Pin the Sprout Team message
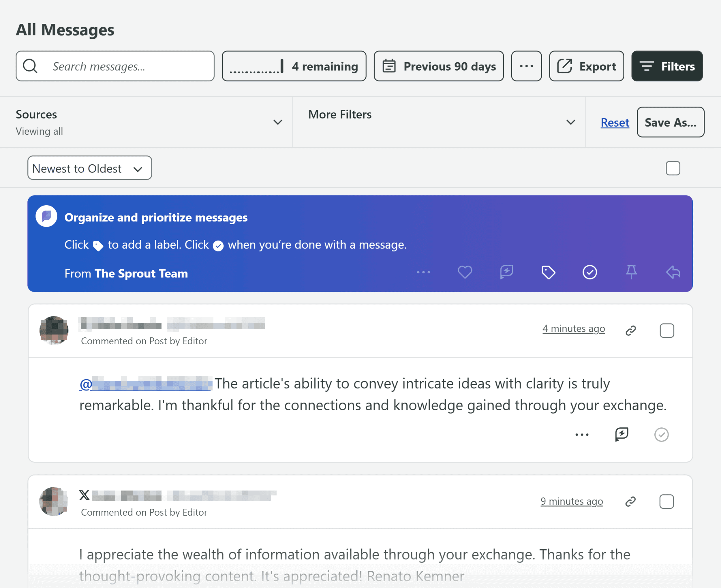This screenshot has width=721, height=588. click(632, 272)
